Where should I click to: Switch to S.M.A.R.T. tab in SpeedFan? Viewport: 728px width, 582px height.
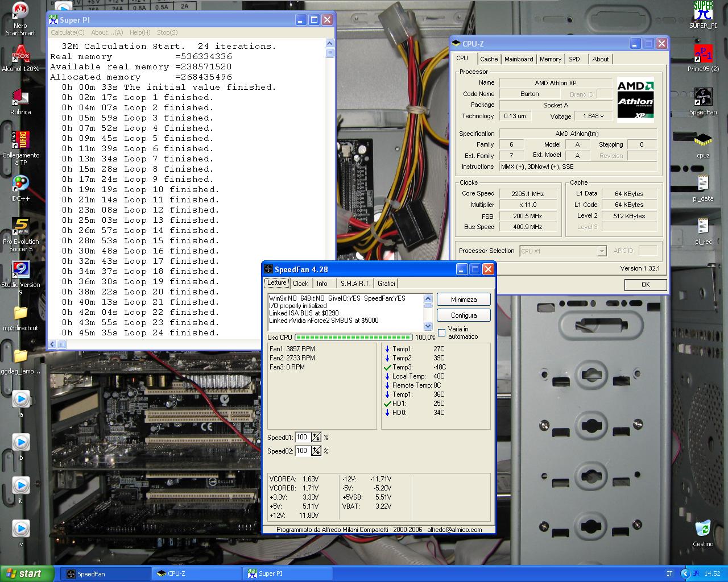coord(355,283)
